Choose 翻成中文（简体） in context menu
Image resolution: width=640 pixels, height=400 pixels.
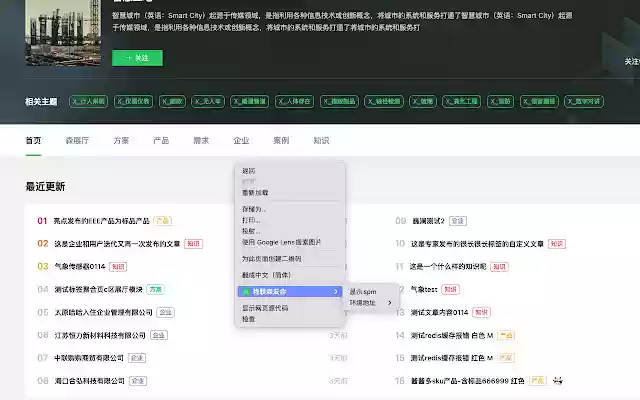(x=266, y=274)
